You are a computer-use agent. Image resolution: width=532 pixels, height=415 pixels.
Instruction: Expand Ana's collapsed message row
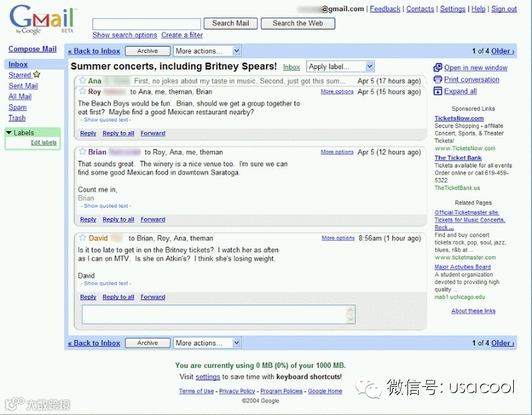250,81
